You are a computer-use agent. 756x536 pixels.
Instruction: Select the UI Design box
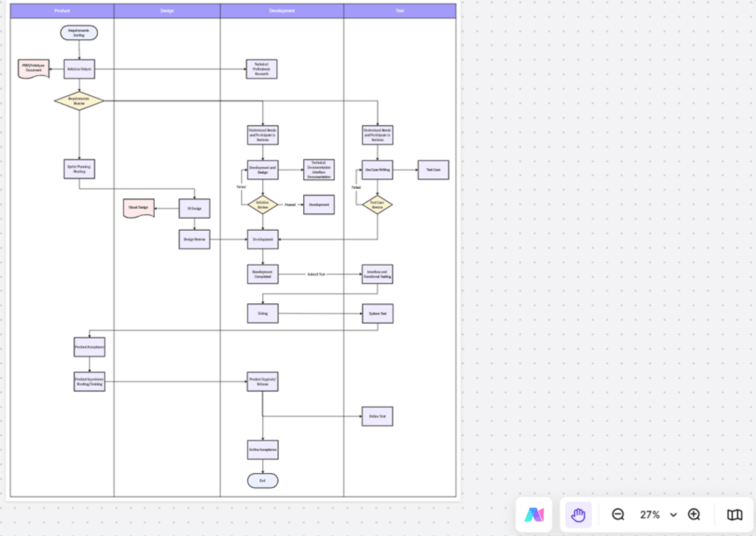click(194, 208)
